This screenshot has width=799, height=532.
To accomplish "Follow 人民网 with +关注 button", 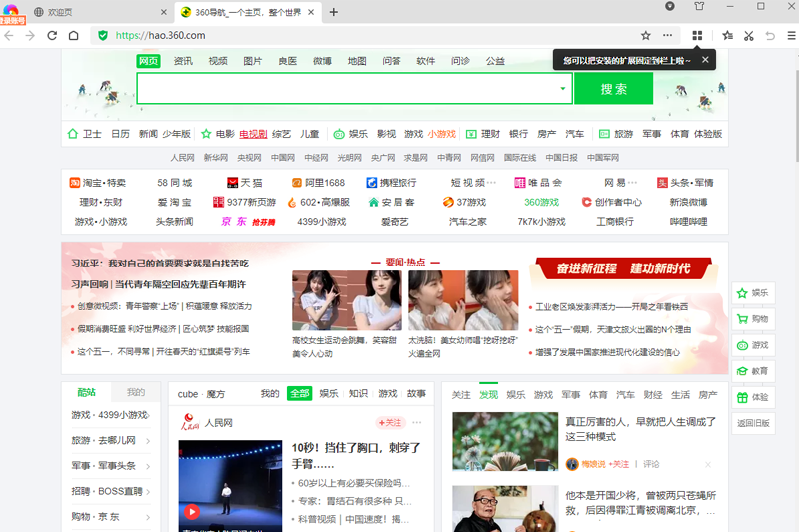I will [x=390, y=422].
